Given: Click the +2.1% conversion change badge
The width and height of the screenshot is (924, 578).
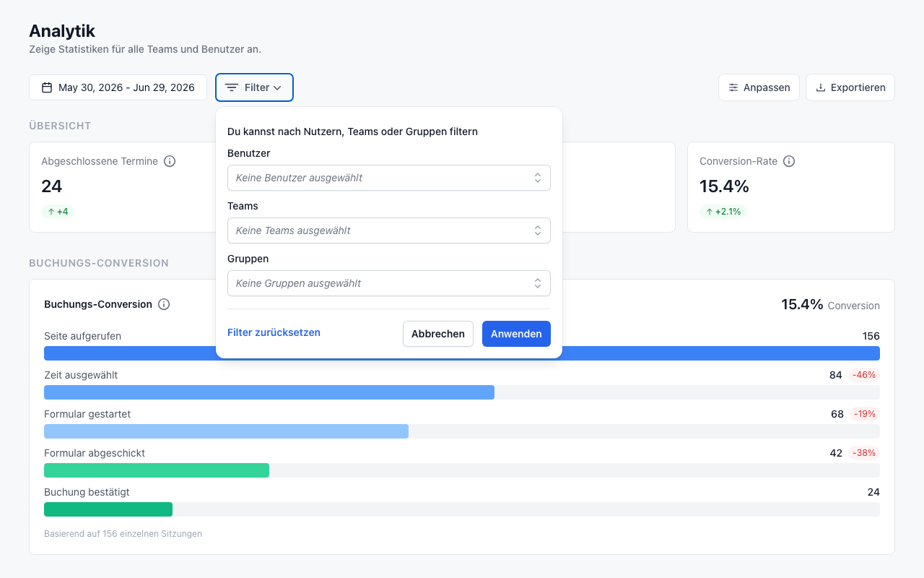Looking at the screenshot, I should point(723,212).
